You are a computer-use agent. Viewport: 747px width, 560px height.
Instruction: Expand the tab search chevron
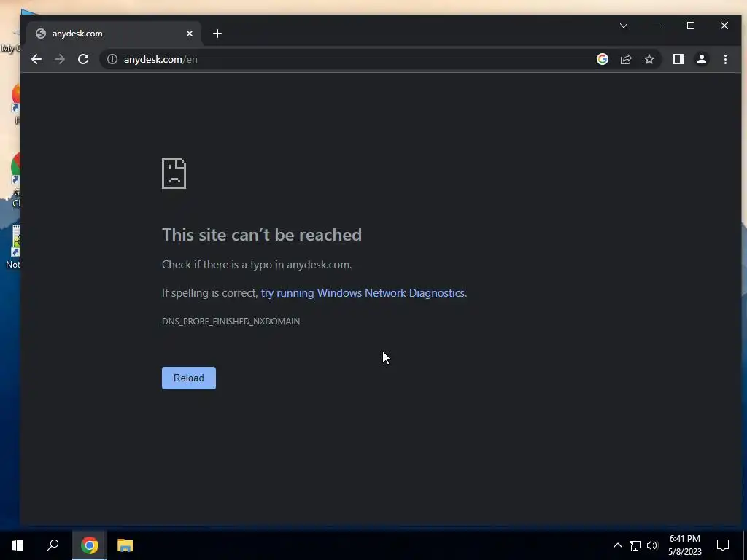624,26
